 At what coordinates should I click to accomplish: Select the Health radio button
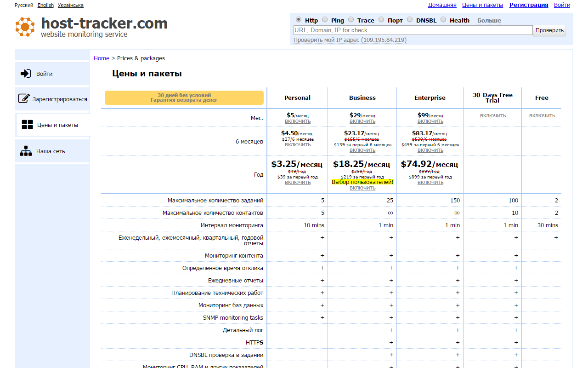(443, 20)
